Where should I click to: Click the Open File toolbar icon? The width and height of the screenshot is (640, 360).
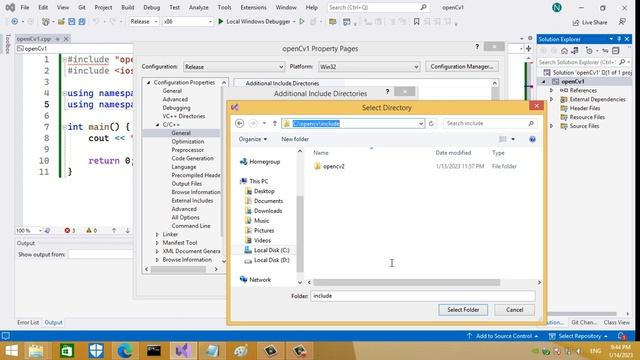(x=61, y=21)
